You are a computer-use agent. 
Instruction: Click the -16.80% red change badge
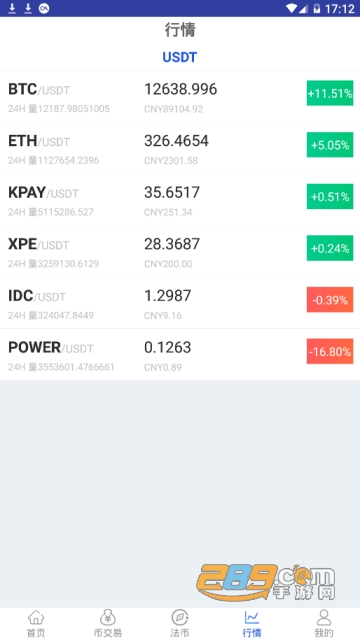[x=330, y=351]
